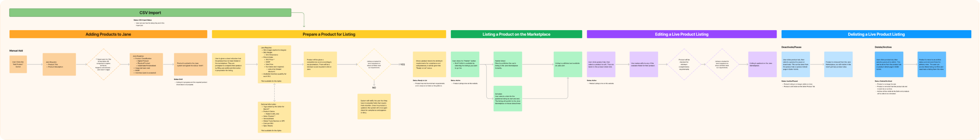Image resolution: width=980 pixels, height=140 pixels.
Task: Select the YES label on the decision arrow
Action: (402, 64)
